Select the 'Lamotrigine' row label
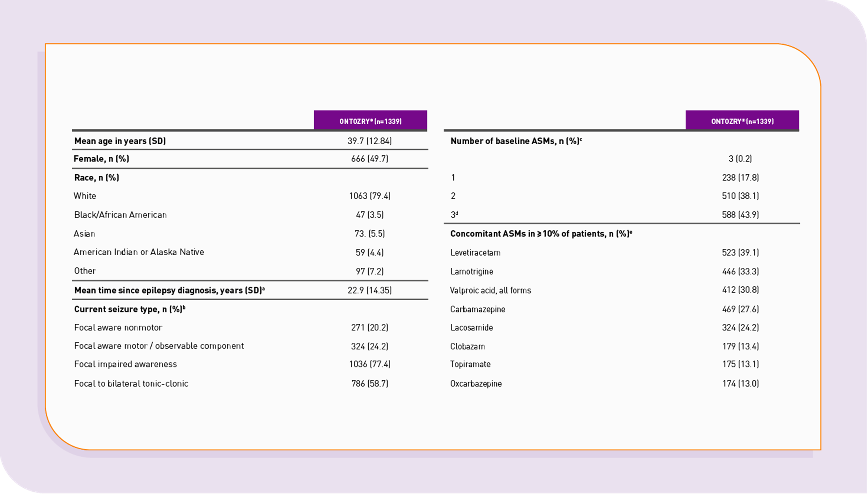 [471, 271]
